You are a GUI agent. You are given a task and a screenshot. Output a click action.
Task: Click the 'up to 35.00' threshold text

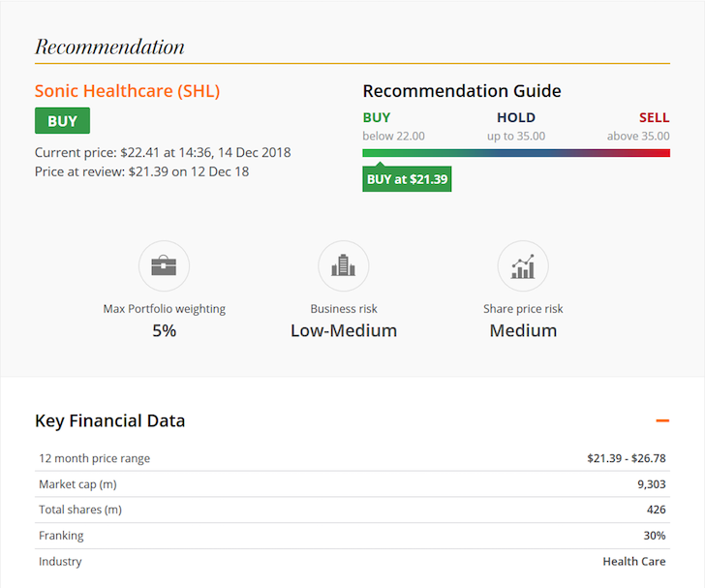point(516,136)
